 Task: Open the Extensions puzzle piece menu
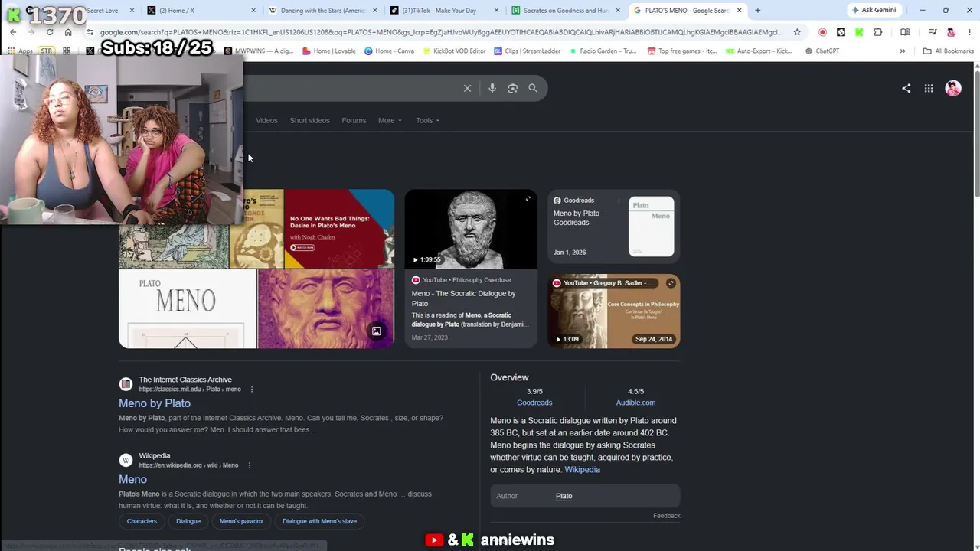(x=878, y=32)
